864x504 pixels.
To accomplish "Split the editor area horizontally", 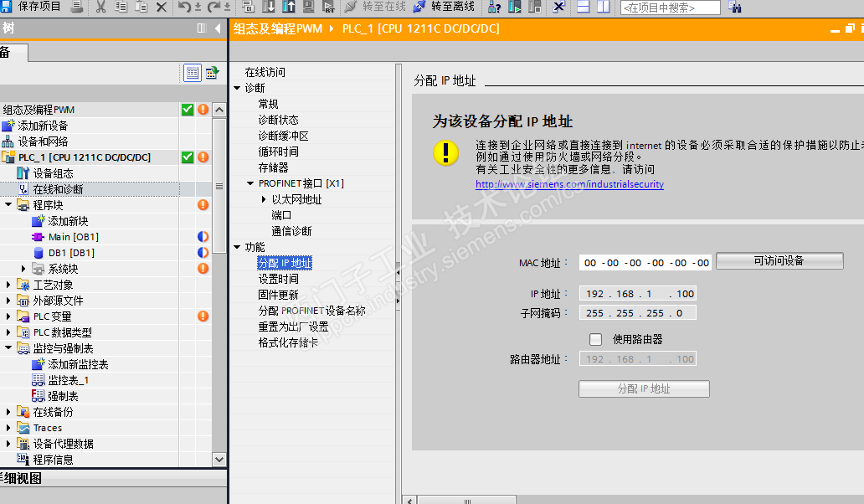I will (x=583, y=7).
